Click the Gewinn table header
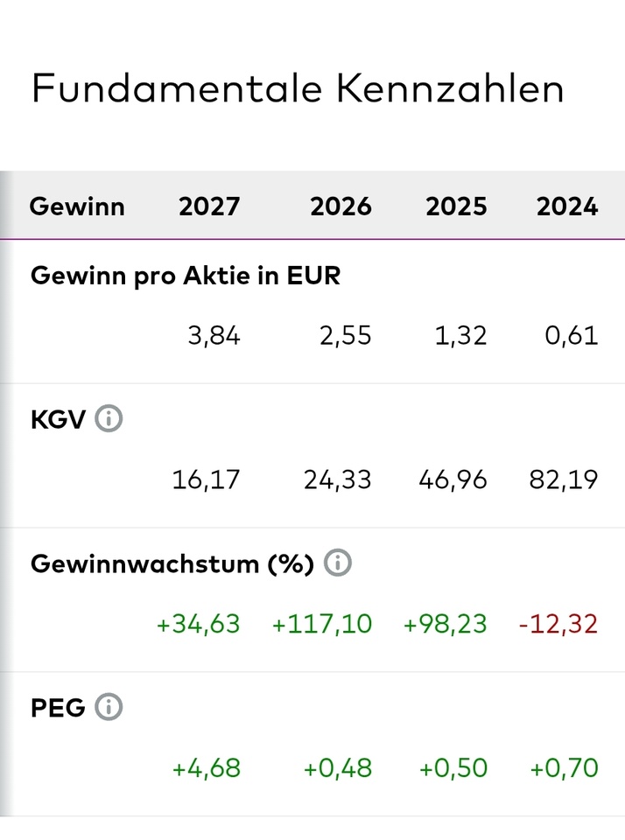This screenshot has width=625, height=840. tap(77, 206)
